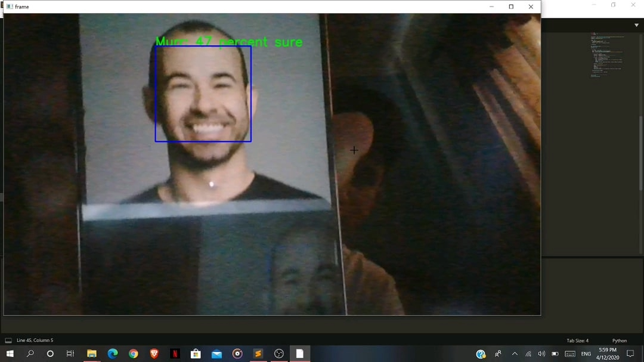The image size is (644, 362).
Task: Open Get Help from the system tray
Action: pos(480,354)
